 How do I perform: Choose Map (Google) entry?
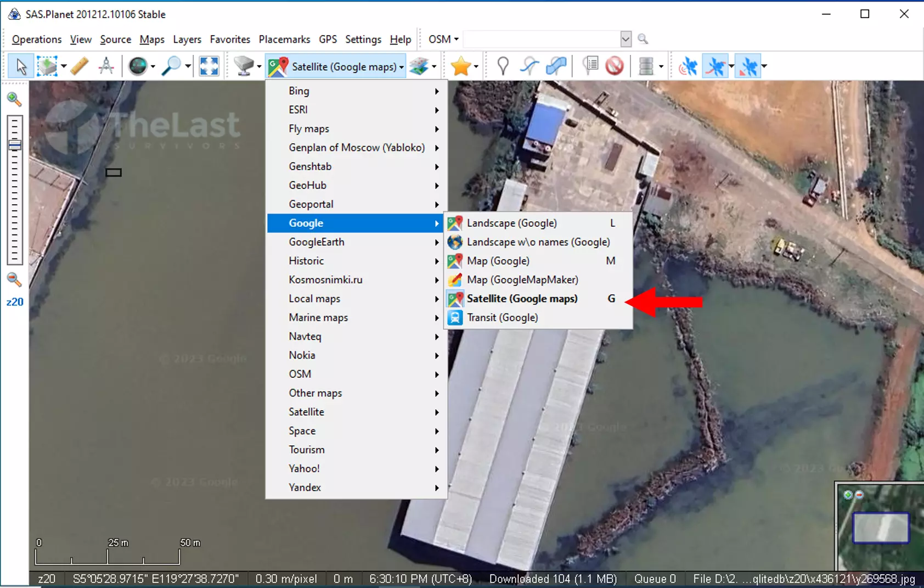click(x=538, y=261)
